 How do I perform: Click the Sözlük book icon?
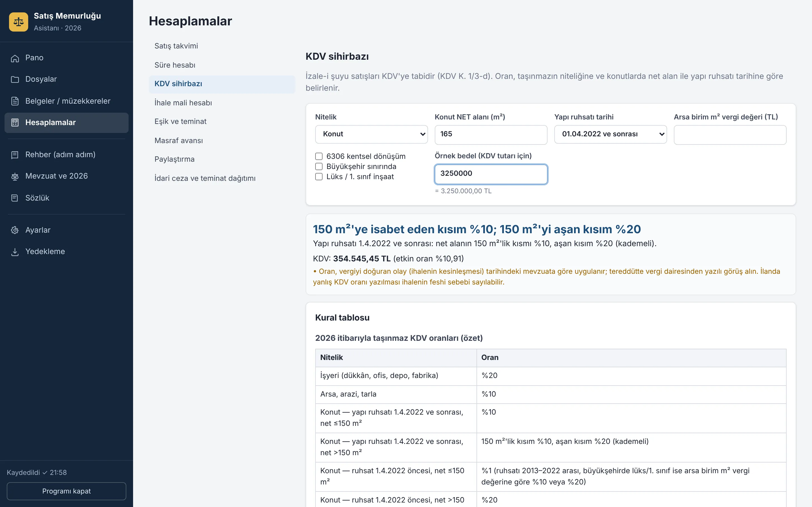(x=15, y=198)
